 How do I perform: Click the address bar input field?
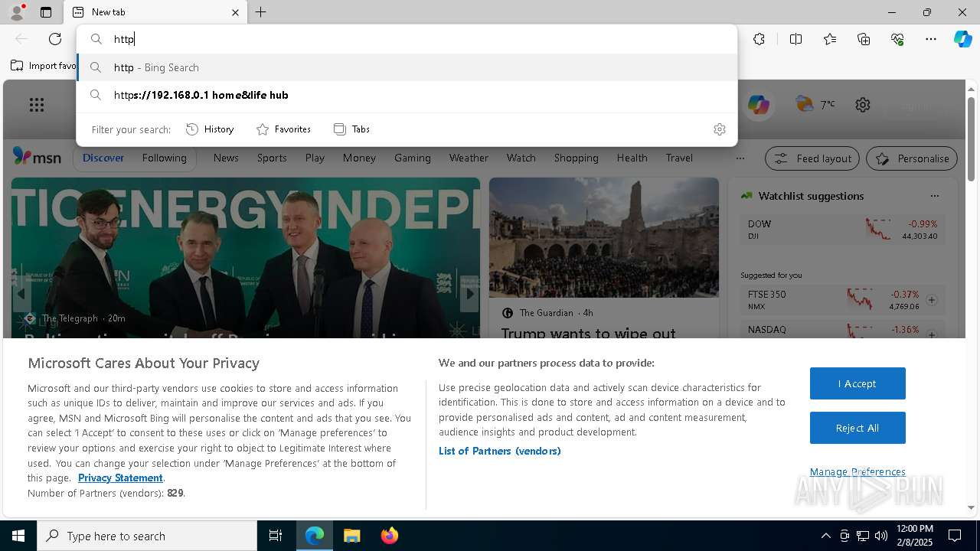(x=407, y=39)
